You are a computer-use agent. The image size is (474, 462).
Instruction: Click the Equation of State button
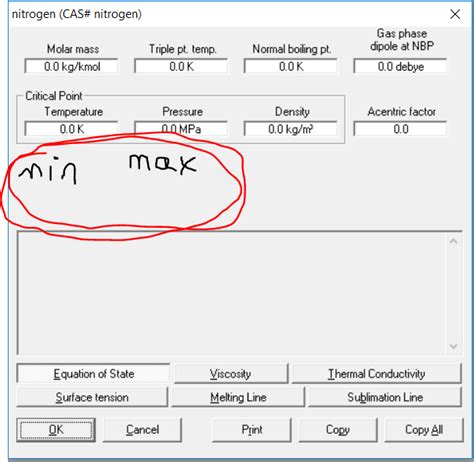click(93, 374)
